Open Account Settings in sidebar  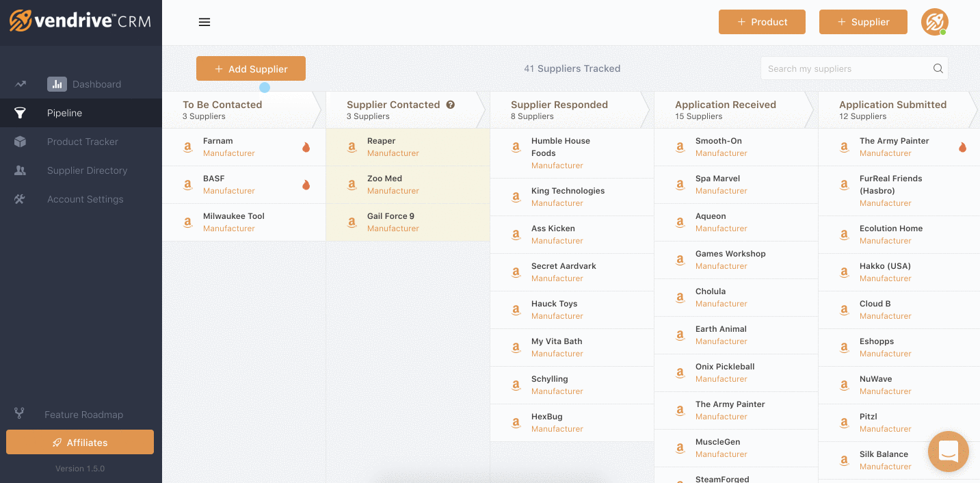point(85,199)
